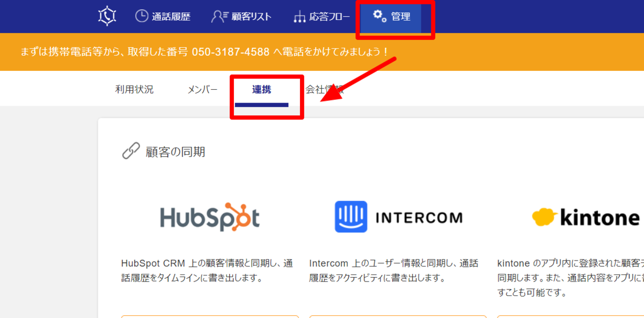Click the Intercom description text
644x318 pixels.
[x=394, y=271]
